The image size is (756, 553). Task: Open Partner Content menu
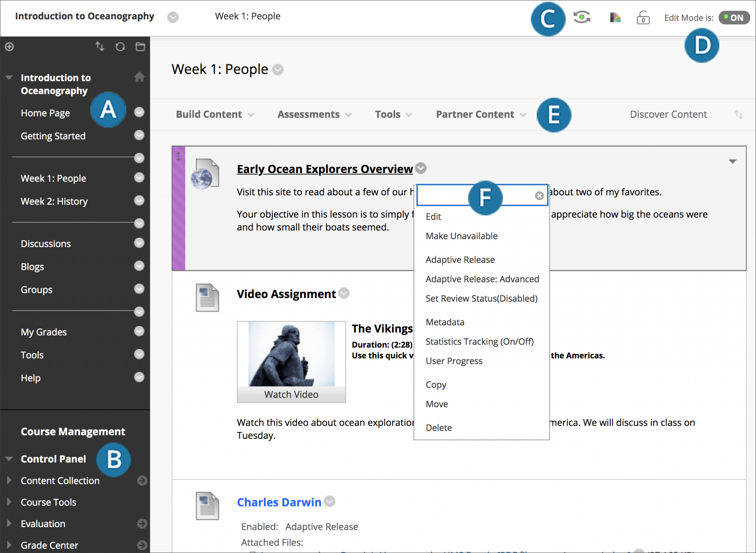pos(481,114)
